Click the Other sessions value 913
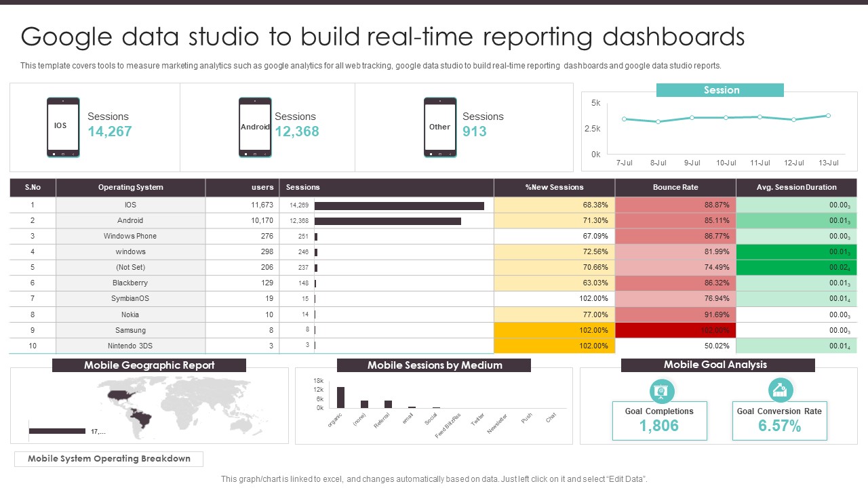The height and width of the screenshot is (488, 868). click(475, 131)
